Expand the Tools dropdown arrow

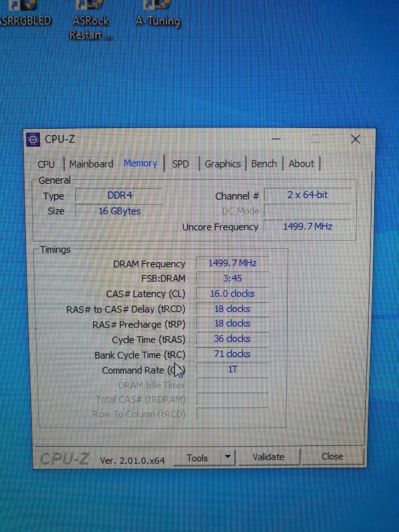228,457
